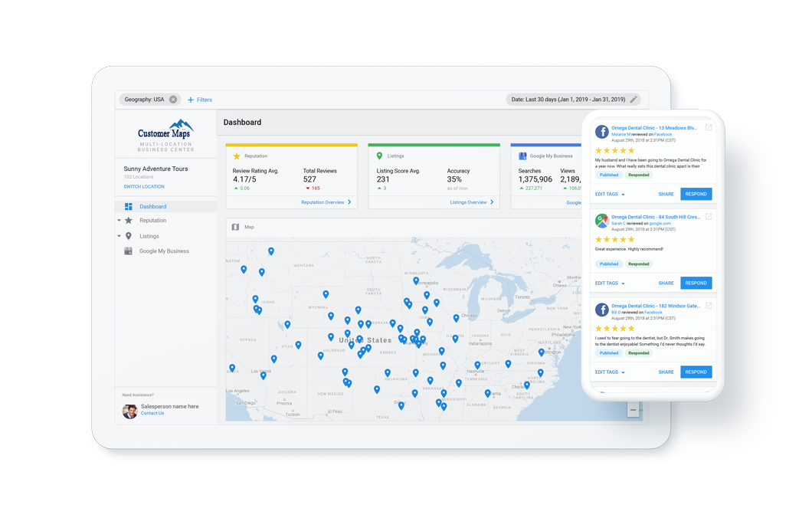
Task: Click the Google Maps icon on Sarah C's review
Action: coord(602,221)
